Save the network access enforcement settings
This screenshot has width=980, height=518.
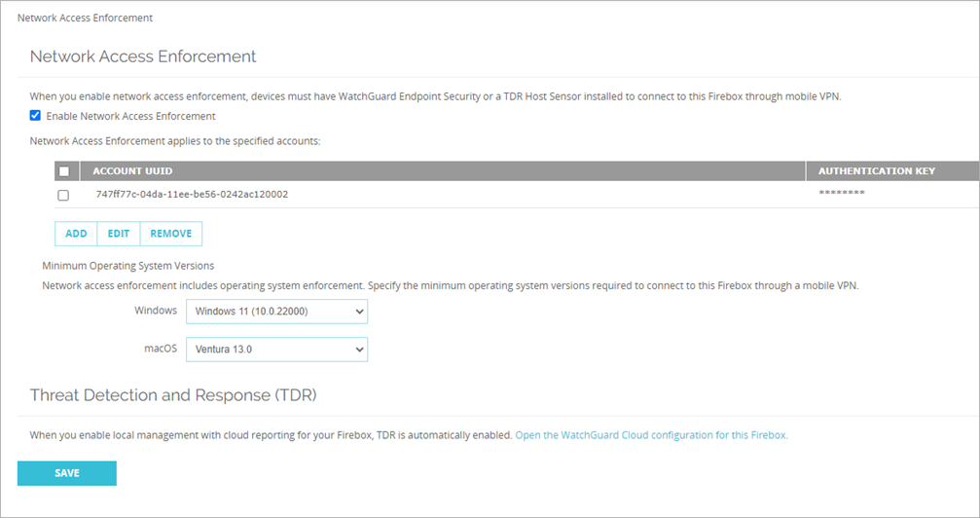67,473
